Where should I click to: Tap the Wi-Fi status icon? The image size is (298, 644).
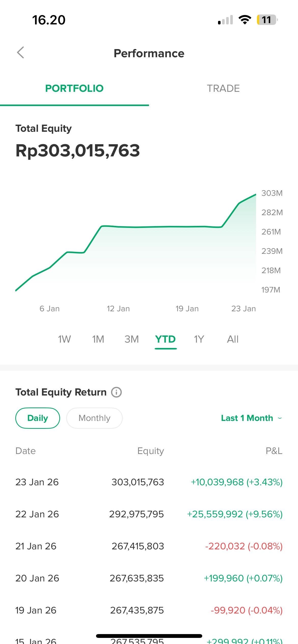[245, 20]
